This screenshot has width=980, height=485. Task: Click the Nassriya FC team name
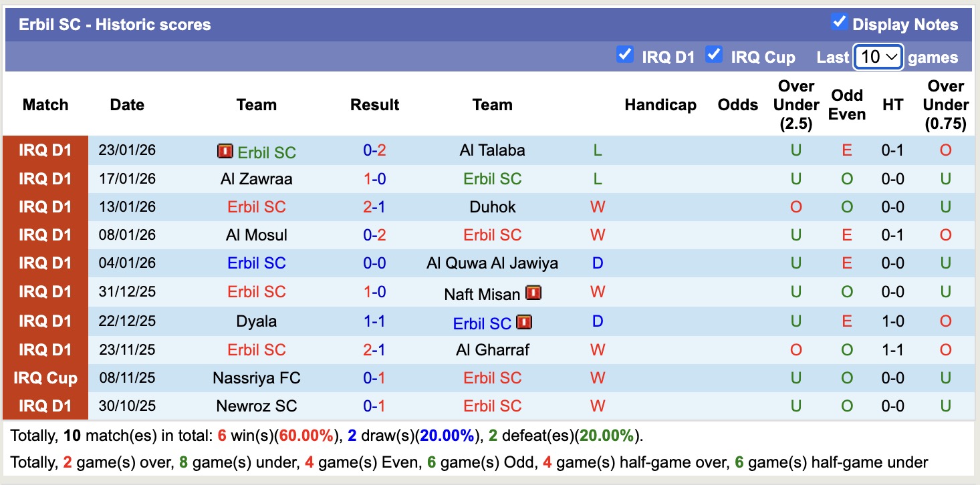click(257, 377)
